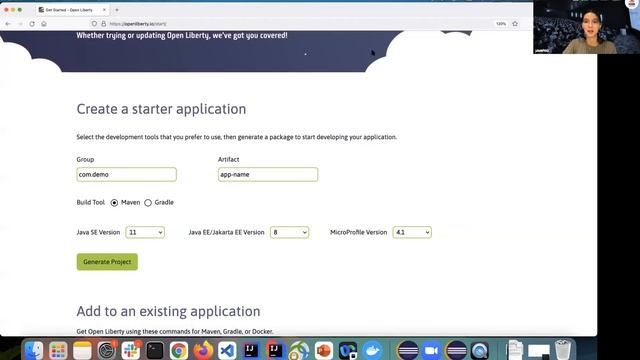
Task: Focus the Artifact input field
Action: pos(268,174)
